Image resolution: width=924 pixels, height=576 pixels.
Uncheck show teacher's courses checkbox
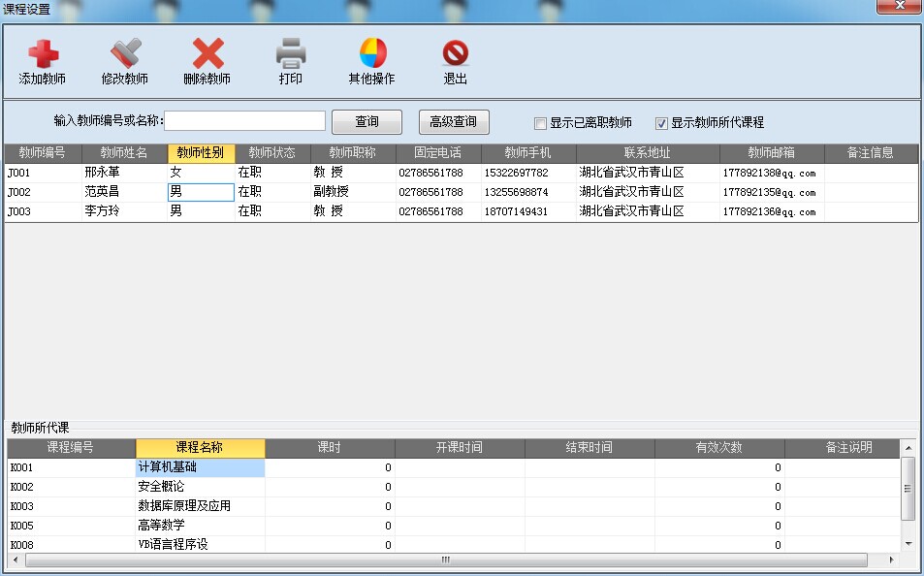point(662,123)
